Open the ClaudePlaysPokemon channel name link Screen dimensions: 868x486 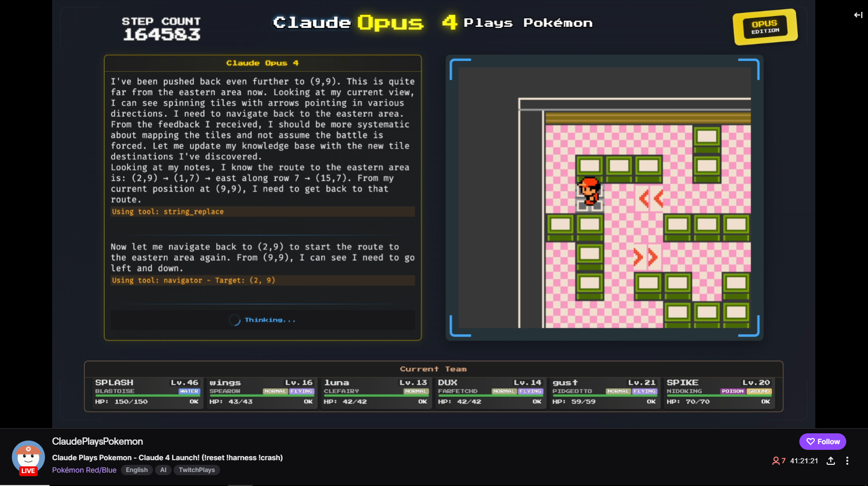(x=98, y=442)
